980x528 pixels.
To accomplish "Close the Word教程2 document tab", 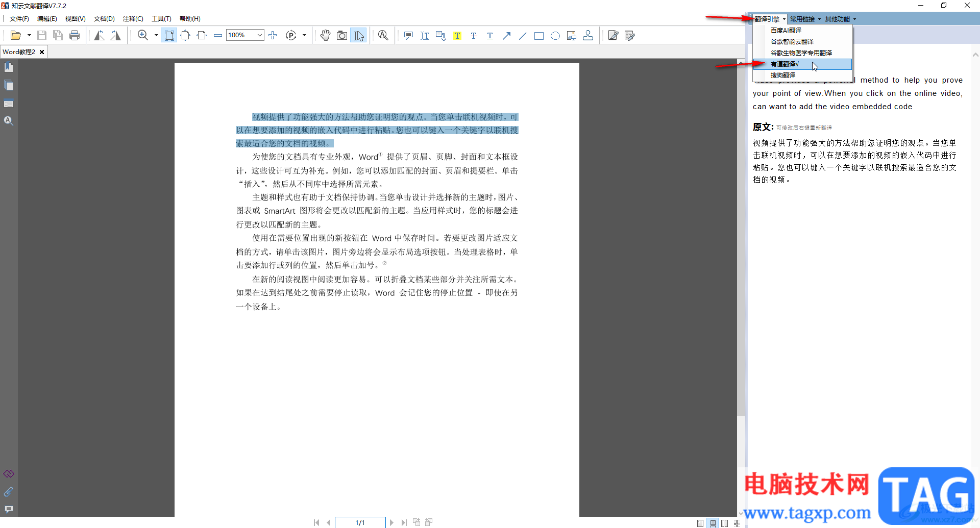I will (42, 52).
